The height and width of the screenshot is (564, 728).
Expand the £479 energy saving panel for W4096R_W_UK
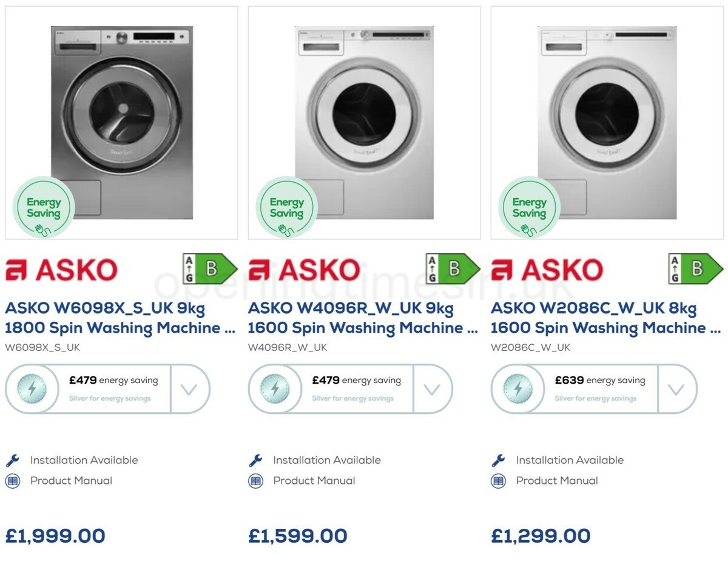tap(433, 389)
